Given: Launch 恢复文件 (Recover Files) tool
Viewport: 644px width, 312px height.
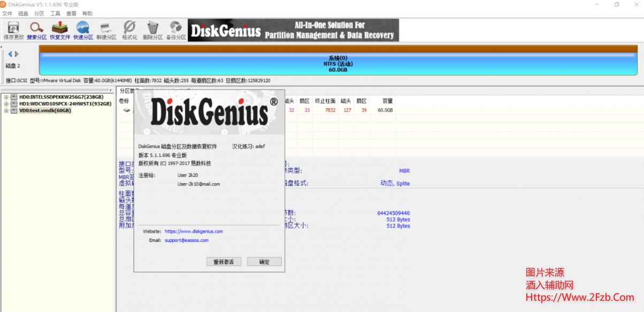Looking at the screenshot, I should pos(59,29).
